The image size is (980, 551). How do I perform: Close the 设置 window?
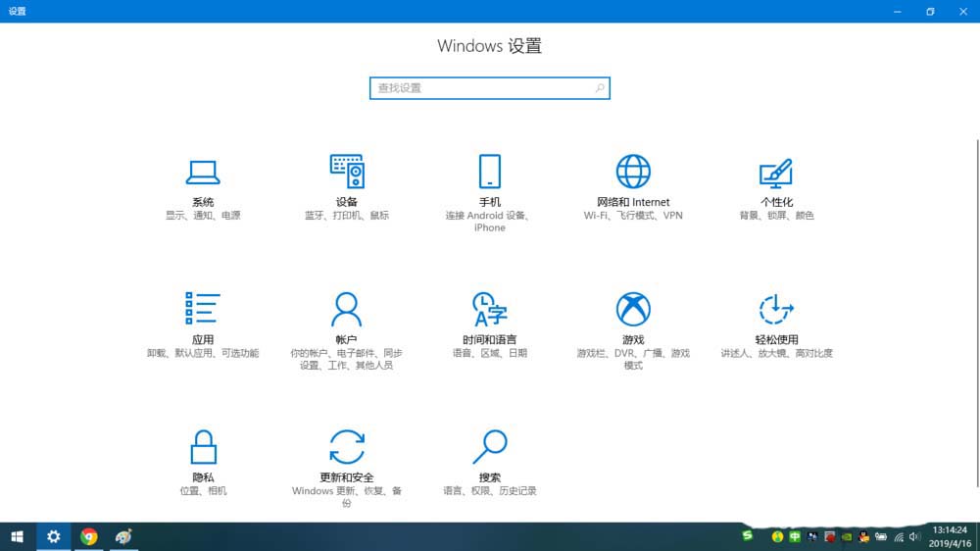tap(963, 11)
